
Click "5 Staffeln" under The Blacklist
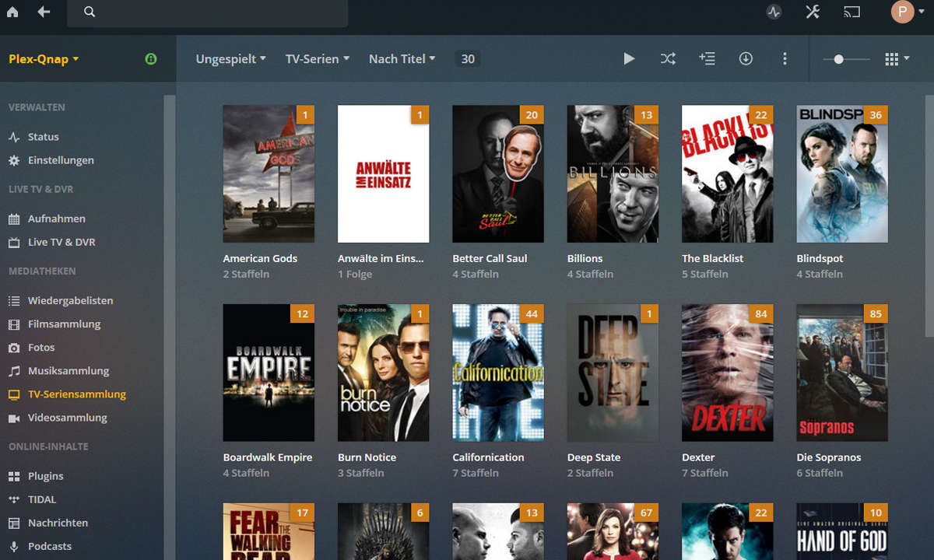point(705,274)
